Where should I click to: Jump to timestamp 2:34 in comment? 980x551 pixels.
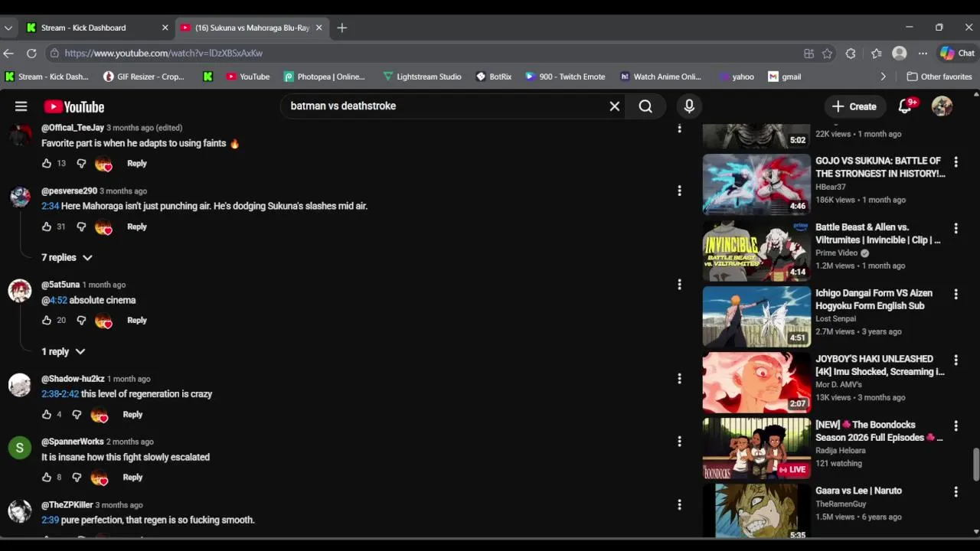50,206
